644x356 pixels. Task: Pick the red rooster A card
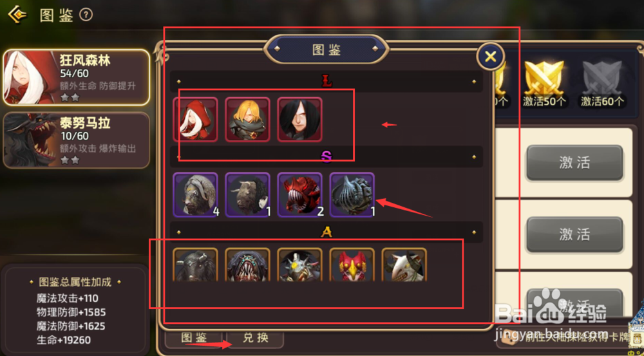pos(352,265)
